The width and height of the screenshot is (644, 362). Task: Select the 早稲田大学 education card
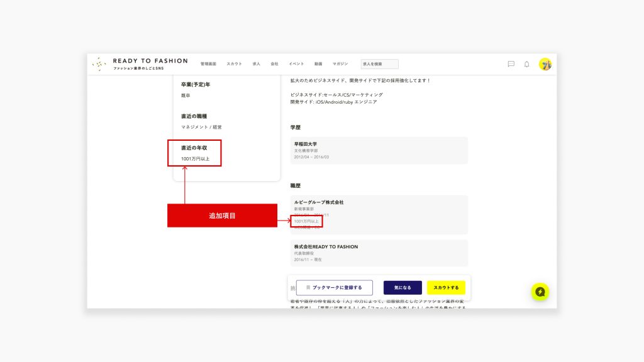coord(379,150)
